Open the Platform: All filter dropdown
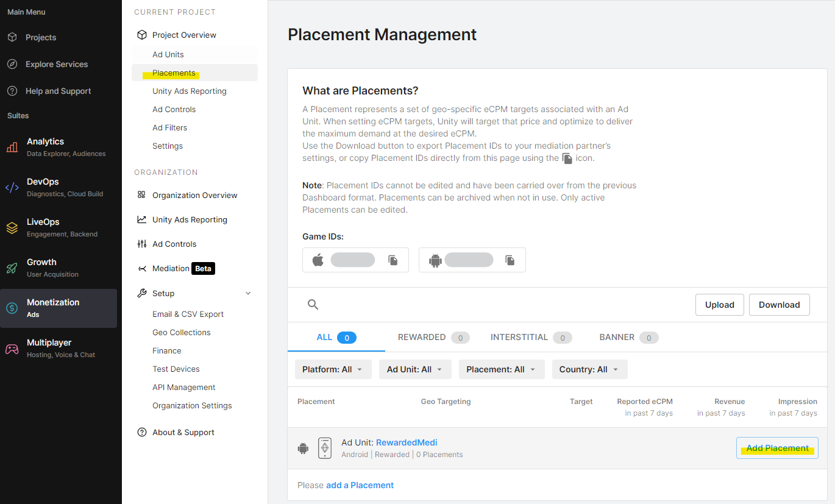 point(333,369)
